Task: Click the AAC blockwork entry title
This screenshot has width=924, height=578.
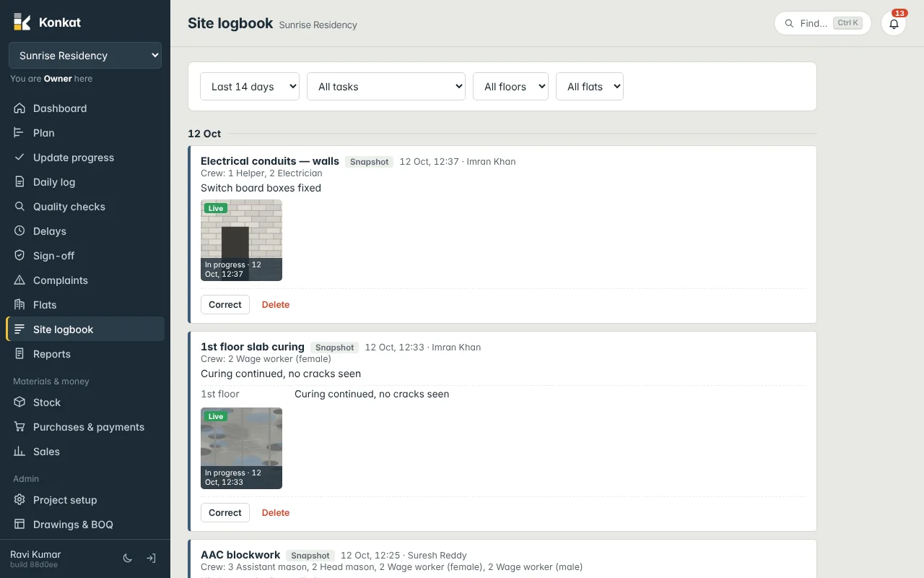Action: [x=240, y=555]
